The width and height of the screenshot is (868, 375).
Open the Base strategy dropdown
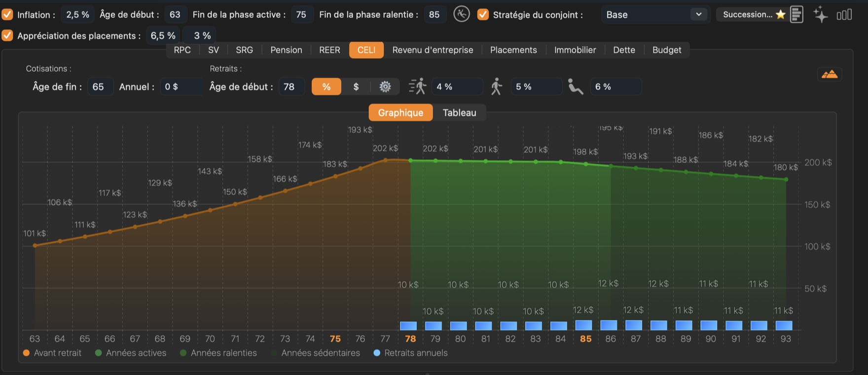coord(655,14)
